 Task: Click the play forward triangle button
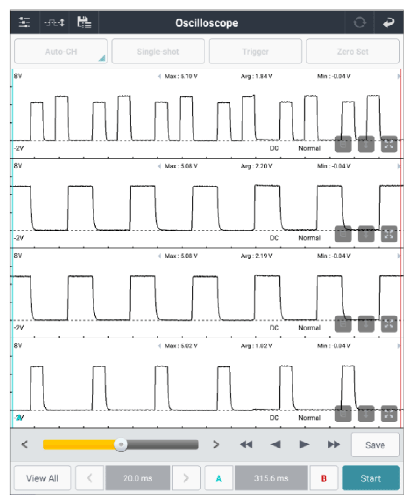click(x=304, y=444)
